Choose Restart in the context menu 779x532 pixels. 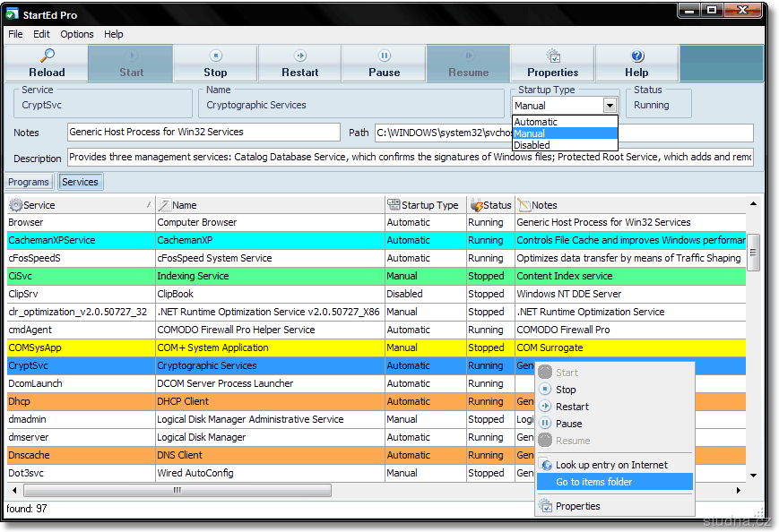572,407
